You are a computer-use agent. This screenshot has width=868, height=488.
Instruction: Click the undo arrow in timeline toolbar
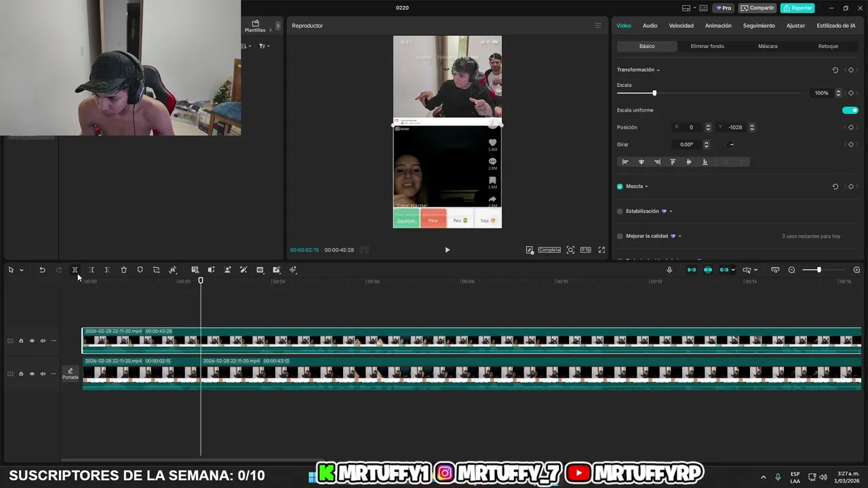point(42,270)
